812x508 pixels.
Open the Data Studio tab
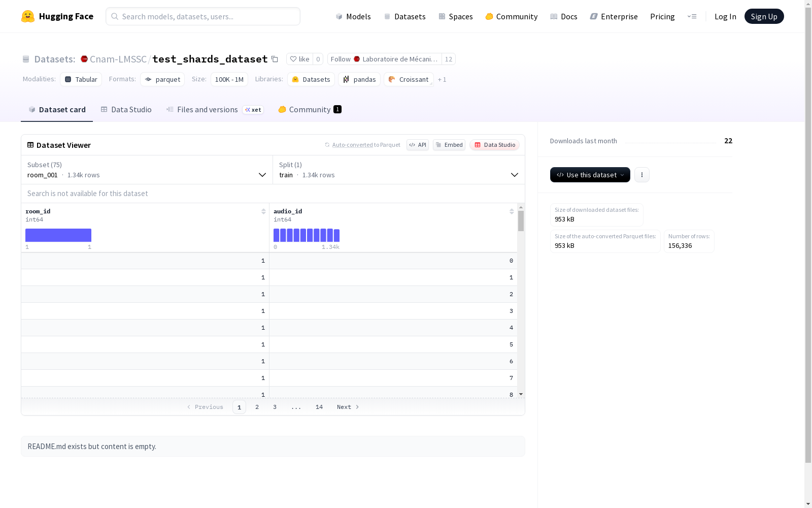(126, 110)
